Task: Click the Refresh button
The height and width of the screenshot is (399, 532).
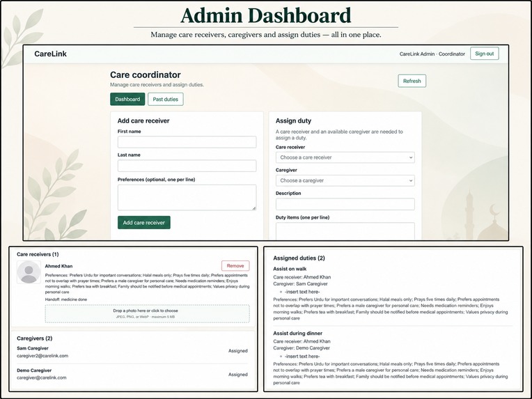Action: (412, 81)
